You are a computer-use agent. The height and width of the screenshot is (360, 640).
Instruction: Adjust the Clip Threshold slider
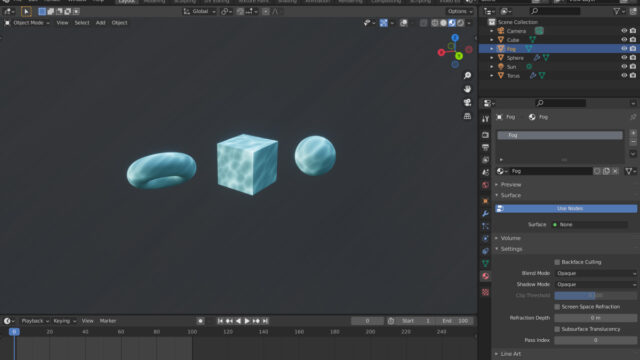[x=596, y=296]
